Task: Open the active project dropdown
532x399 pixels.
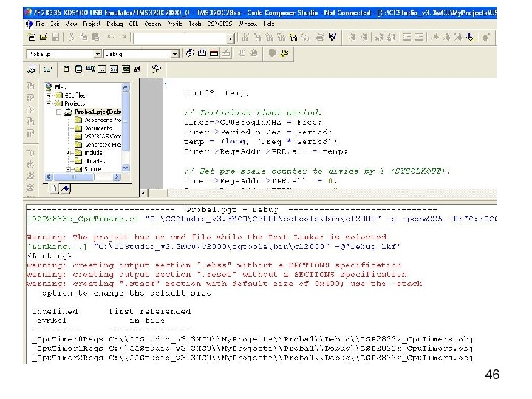Action: point(98,54)
